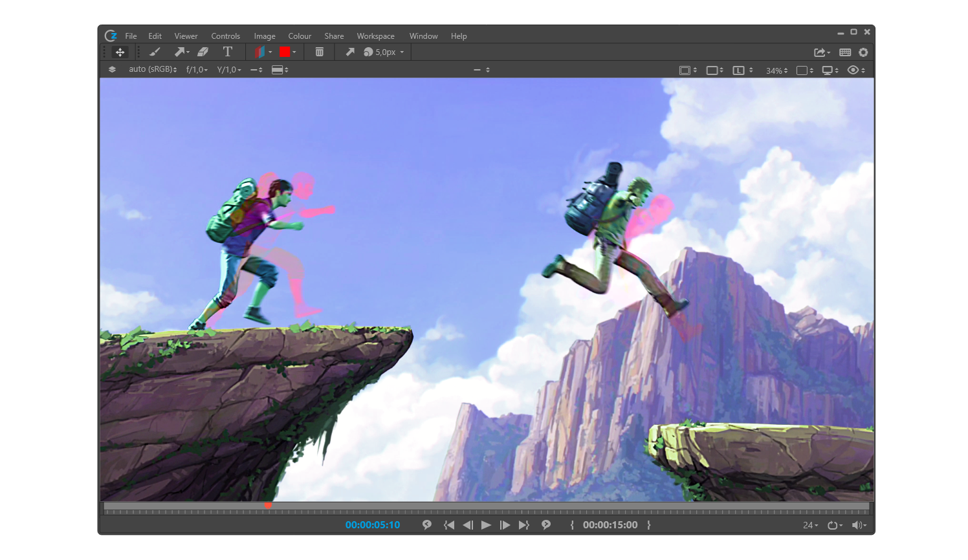Screen dimensions: 968x560
Task: Open the share/export arrow button
Action: pyautogui.click(x=822, y=52)
